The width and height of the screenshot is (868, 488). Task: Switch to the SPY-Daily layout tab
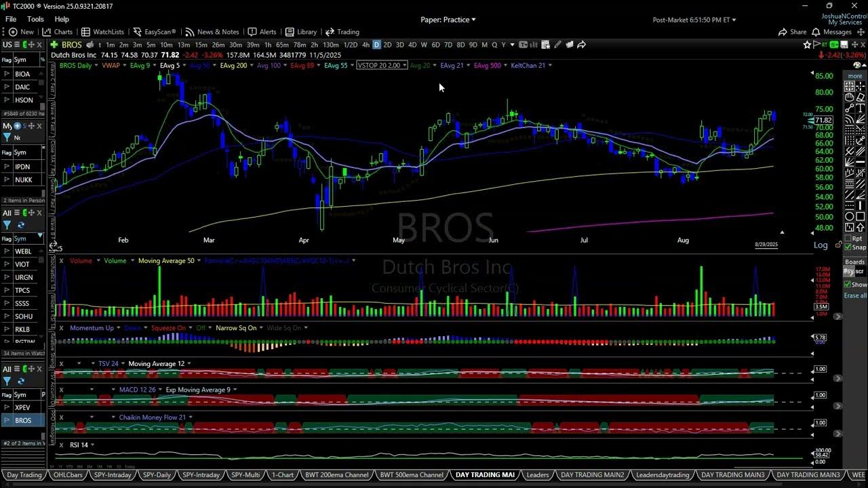click(x=157, y=475)
